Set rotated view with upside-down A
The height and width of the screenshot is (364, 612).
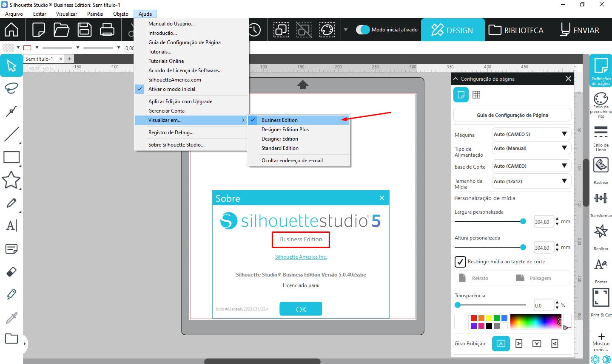click(537, 344)
